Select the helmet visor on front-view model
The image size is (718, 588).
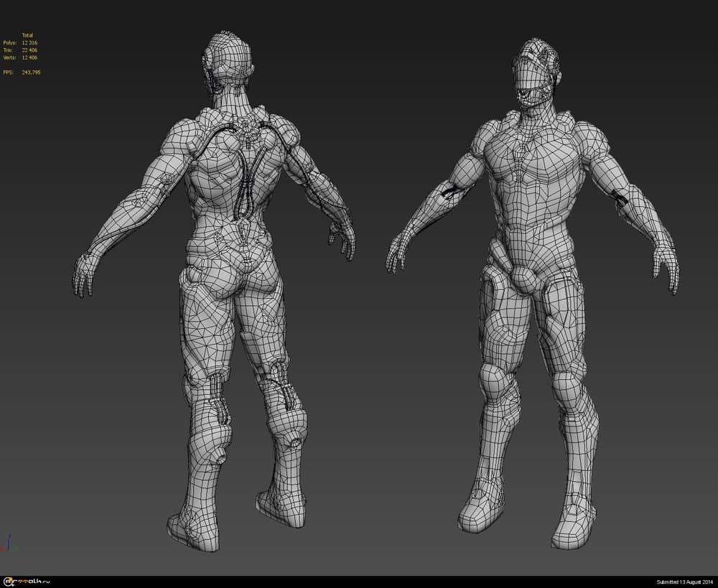[530, 92]
